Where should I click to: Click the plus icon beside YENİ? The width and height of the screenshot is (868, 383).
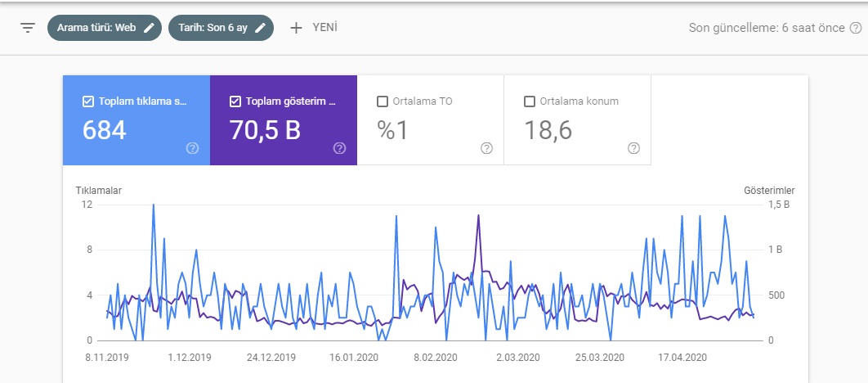[296, 28]
